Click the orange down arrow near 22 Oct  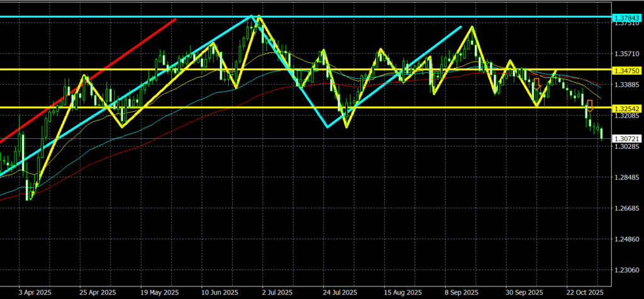coord(589,106)
